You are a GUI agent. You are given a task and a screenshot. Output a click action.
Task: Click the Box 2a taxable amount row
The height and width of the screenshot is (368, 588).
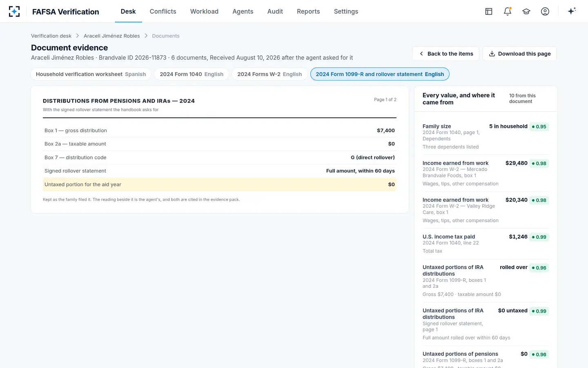220,144
